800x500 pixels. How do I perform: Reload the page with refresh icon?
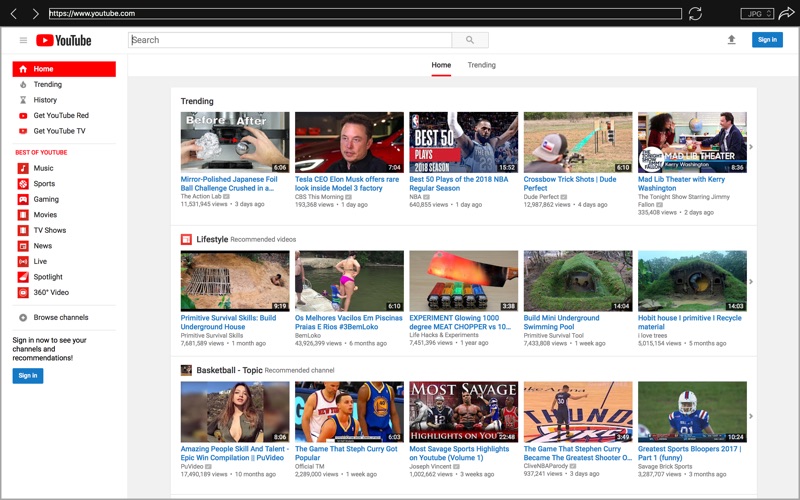pos(695,13)
